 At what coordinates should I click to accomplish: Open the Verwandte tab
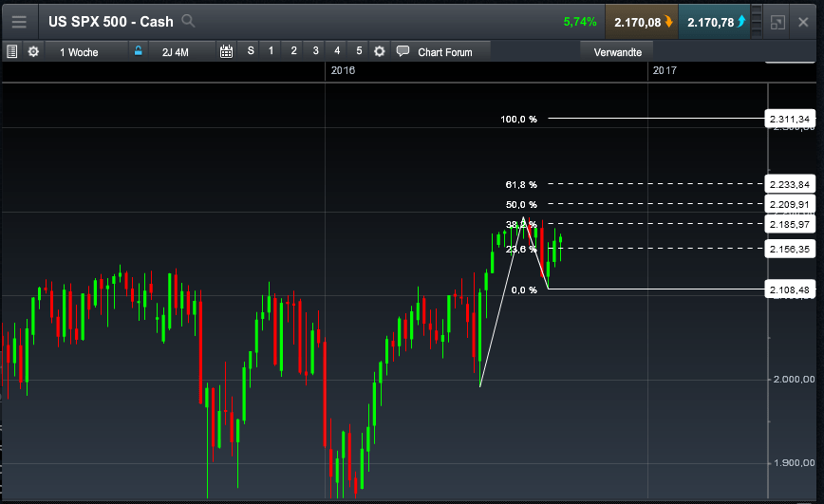click(x=617, y=52)
